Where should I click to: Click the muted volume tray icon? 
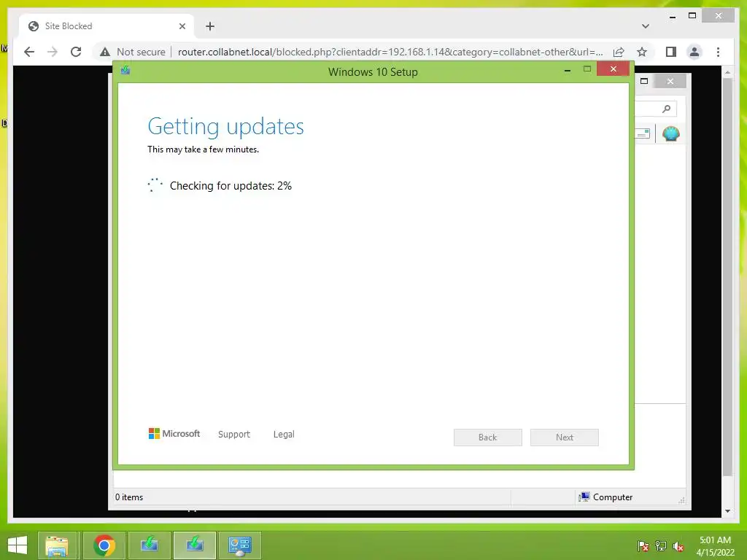click(x=678, y=546)
